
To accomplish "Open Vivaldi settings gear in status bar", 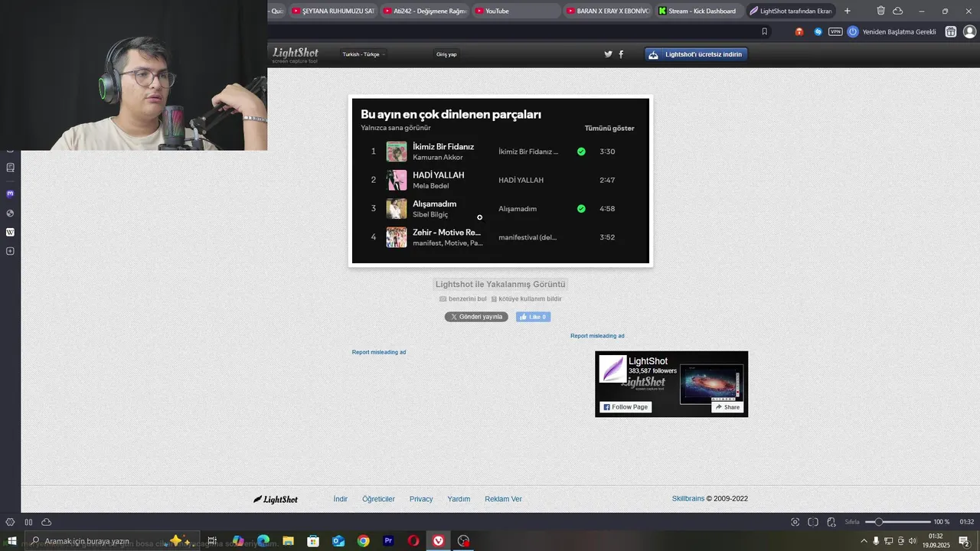I will pos(10,522).
